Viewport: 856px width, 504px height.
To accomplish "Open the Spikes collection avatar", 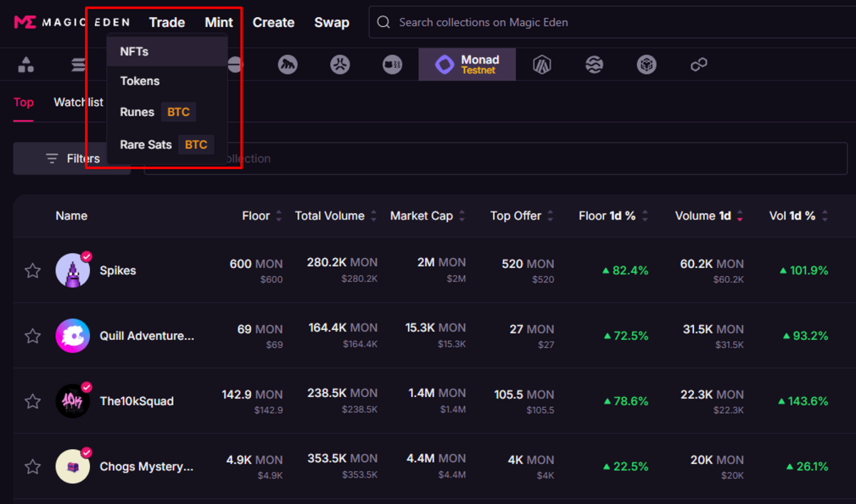I will point(73,270).
